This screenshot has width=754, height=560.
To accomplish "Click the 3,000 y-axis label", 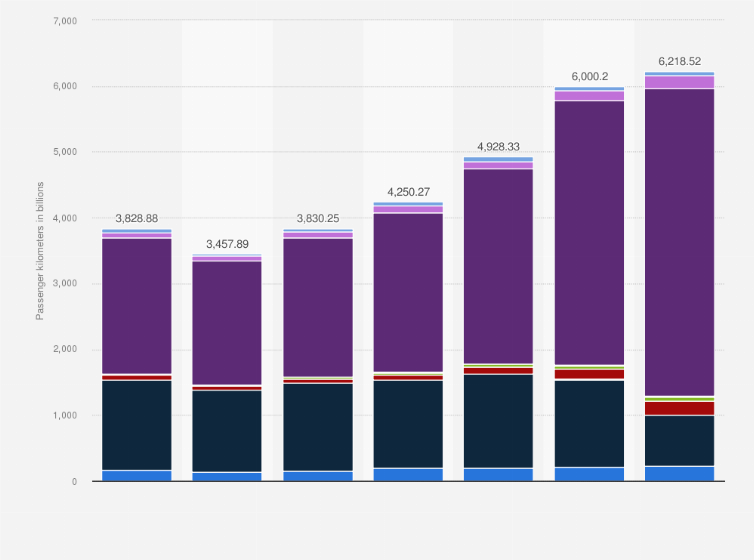I will [x=65, y=283].
